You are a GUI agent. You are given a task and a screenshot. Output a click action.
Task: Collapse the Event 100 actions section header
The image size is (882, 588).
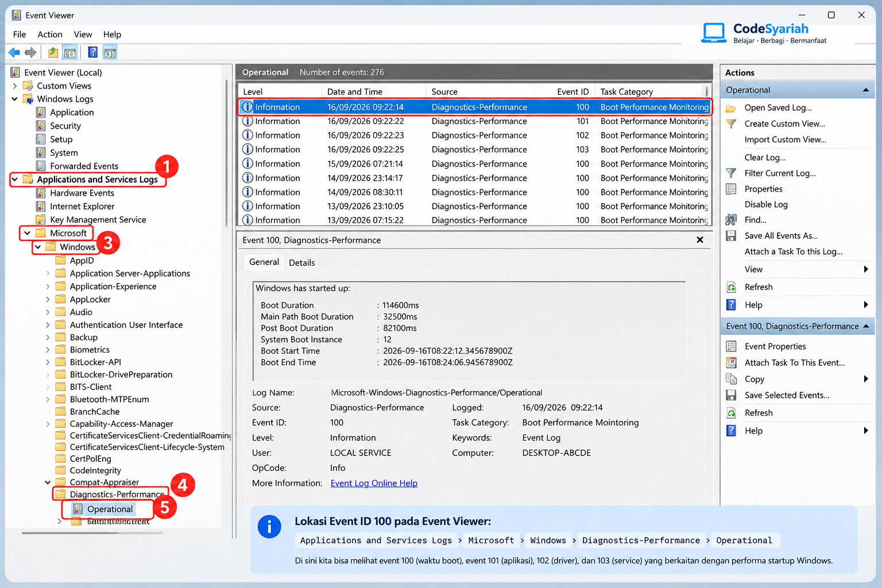(x=866, y=326)
